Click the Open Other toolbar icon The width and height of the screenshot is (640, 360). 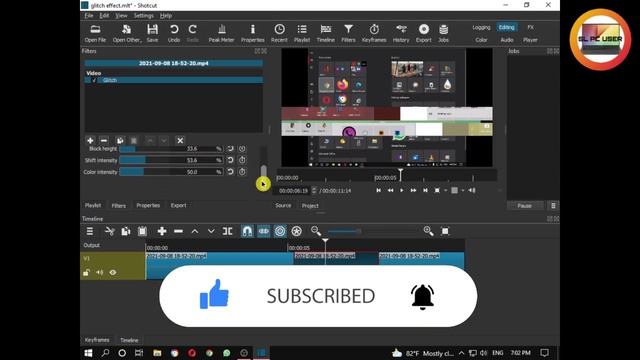point(127,33)
